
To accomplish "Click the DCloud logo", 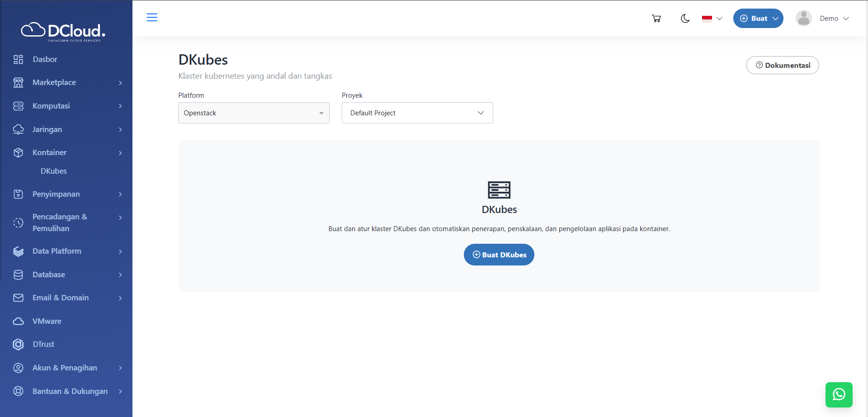I will [63, 31].
